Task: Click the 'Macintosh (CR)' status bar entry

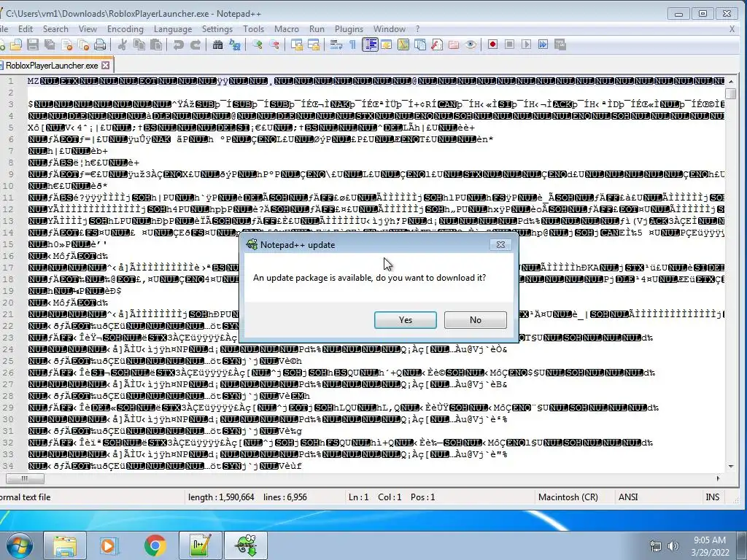Action: pos(568,497)
